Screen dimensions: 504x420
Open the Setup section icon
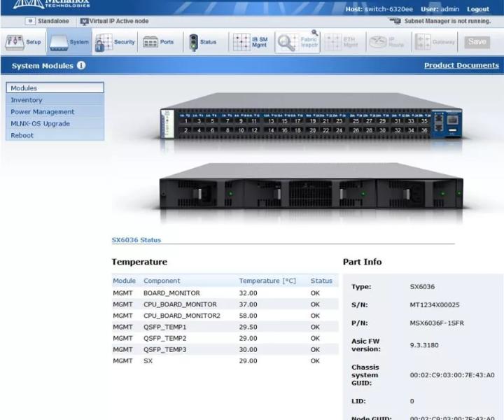(x=15, y=43)
